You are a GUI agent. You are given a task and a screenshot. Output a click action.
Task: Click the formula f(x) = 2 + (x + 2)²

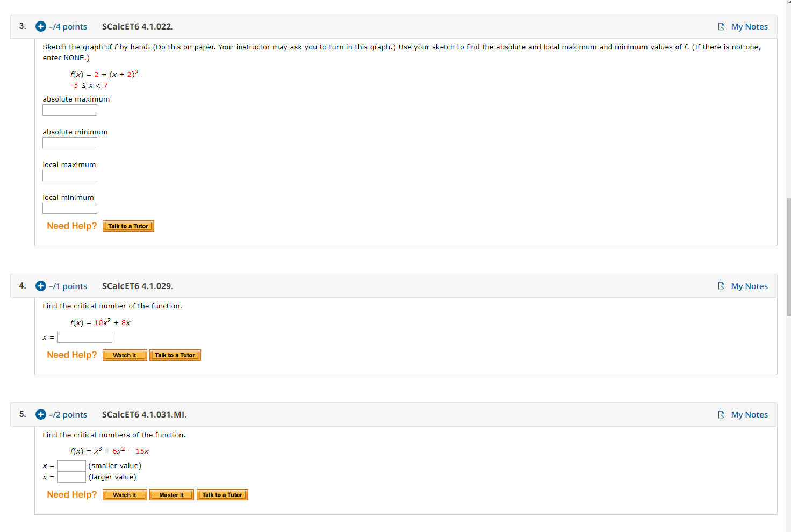[x=104, y=74]
